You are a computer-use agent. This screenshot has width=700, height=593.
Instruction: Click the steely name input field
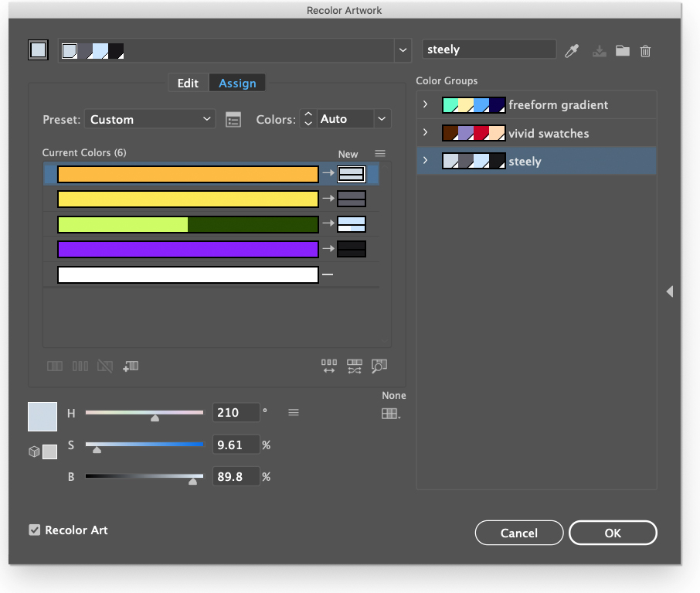point(489,49)
